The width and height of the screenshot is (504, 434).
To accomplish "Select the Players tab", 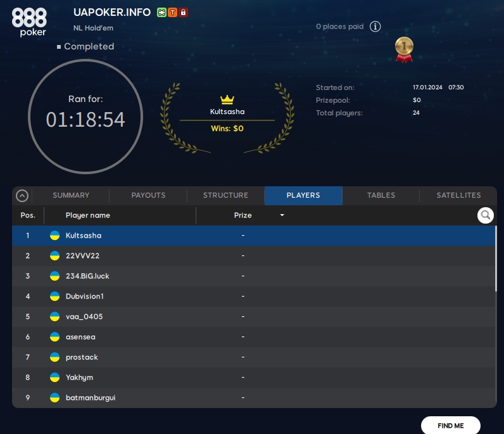I will (x=303, y=195).
